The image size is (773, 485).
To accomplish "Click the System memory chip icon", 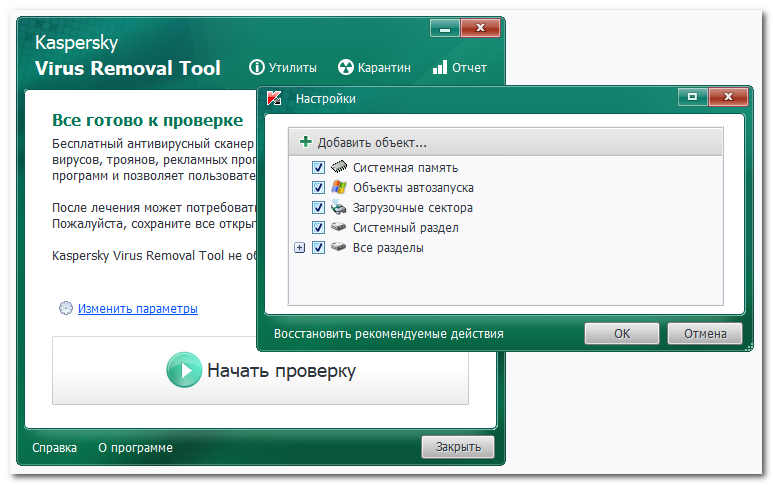I will (339, 167).
